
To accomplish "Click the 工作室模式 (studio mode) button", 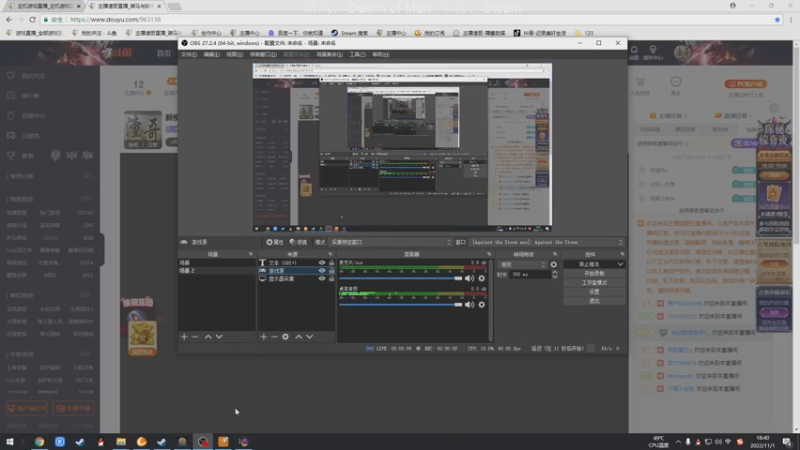I will pos(594,283).
